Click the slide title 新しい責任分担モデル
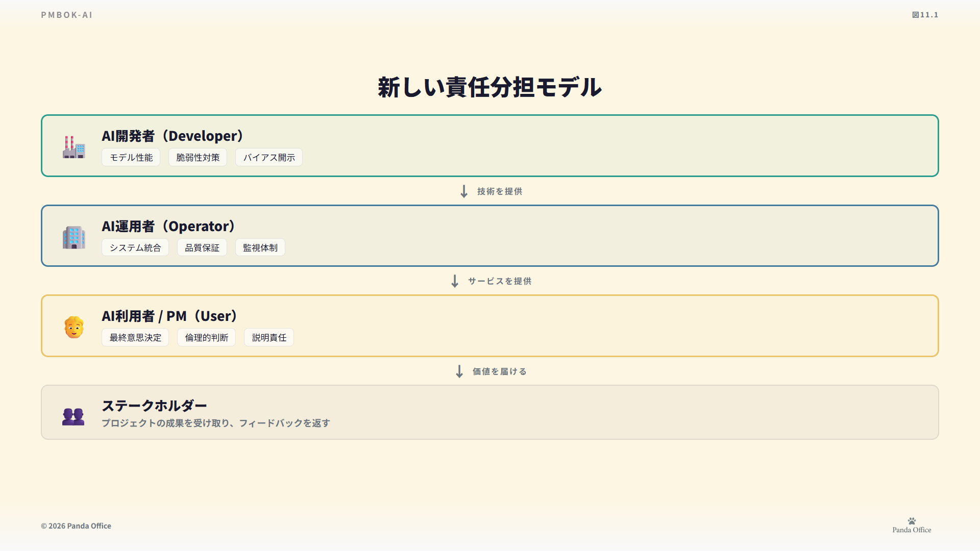Viewport: 980px width, 551px height. [489, 87]
